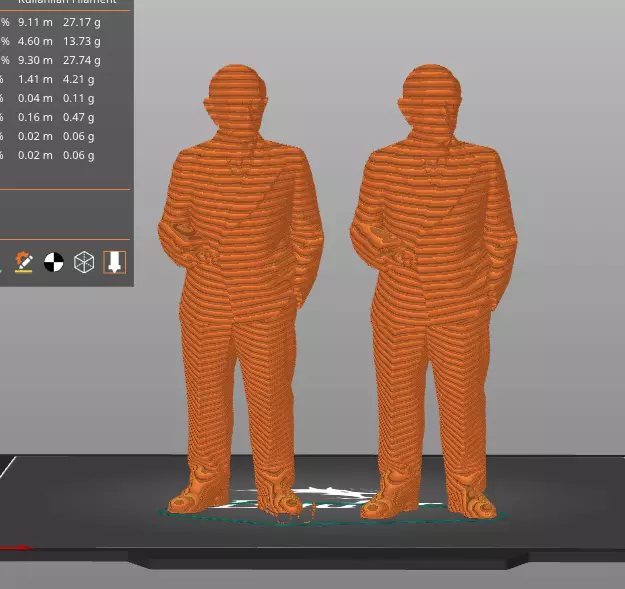Select the 9.11 m filament length value
Viewport: 625px width, 589px height.
coord(35,22)
